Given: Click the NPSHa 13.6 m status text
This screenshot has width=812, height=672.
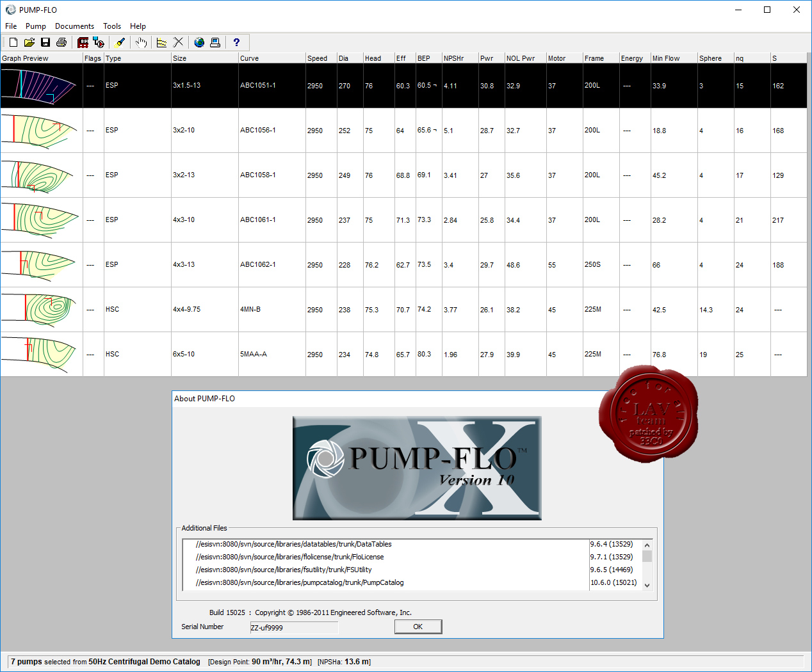Looking at the screenshot, I should 345,662.
